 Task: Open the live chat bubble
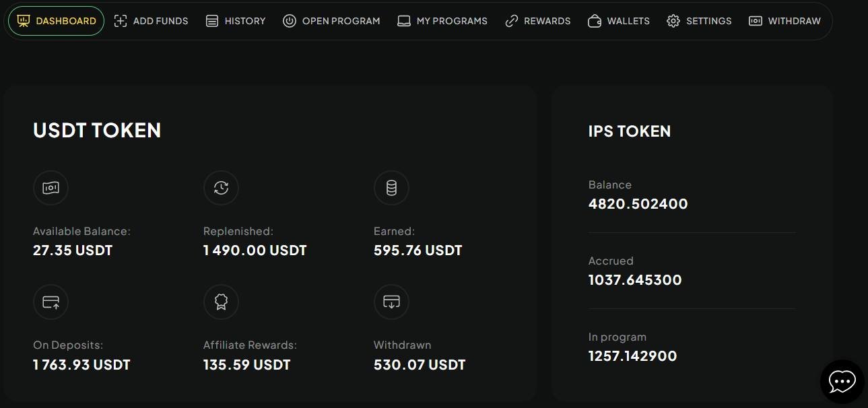click(842, 382)
